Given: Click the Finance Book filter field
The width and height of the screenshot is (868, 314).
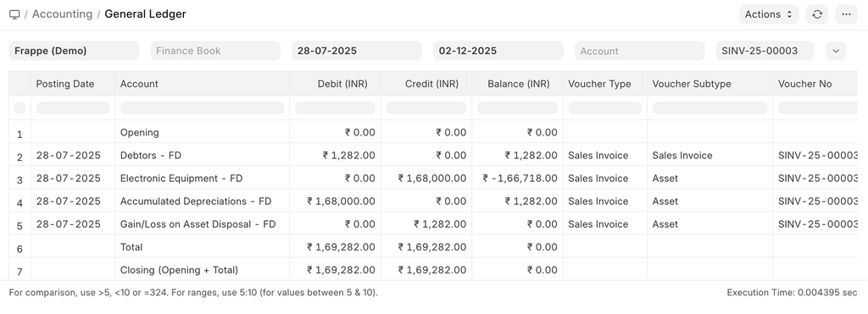Looking at the screenshot, I should tap(215, 51).
